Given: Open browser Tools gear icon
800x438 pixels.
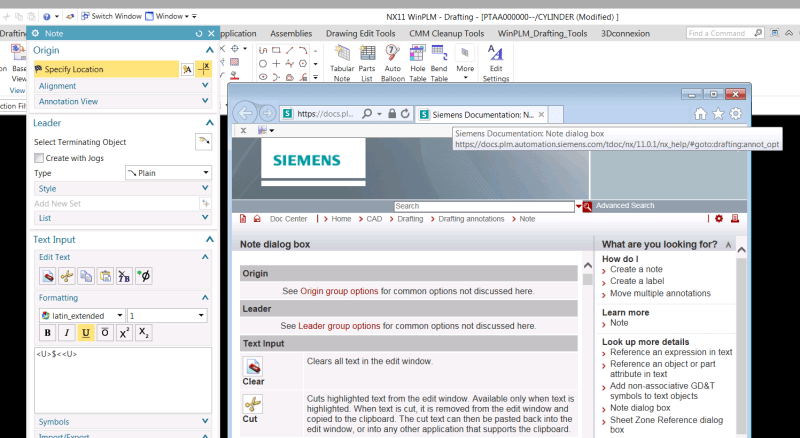Looking at the screenshot, I should point(736,114).
